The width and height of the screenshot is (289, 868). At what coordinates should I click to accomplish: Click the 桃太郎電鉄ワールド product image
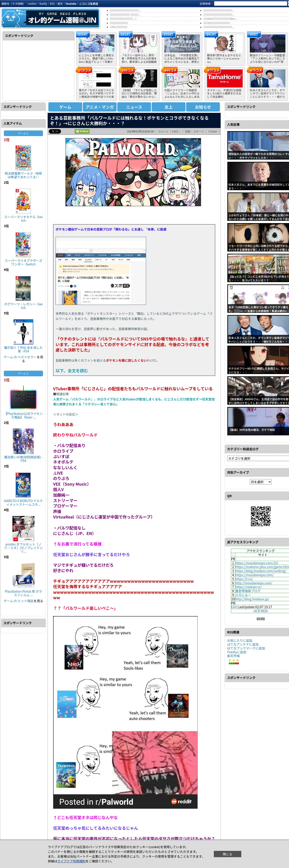(23, 157)
